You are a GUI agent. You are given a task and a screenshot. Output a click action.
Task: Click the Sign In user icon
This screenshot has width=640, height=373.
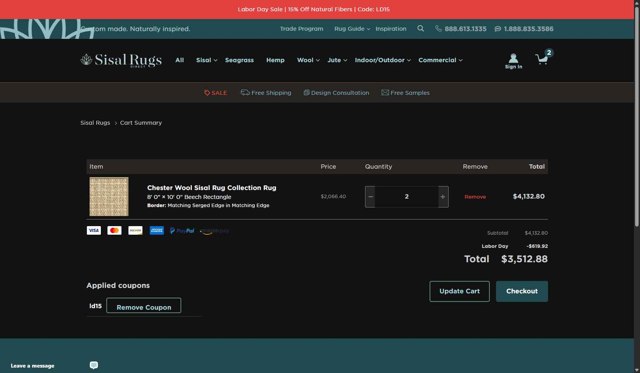[x=513, y=60]
